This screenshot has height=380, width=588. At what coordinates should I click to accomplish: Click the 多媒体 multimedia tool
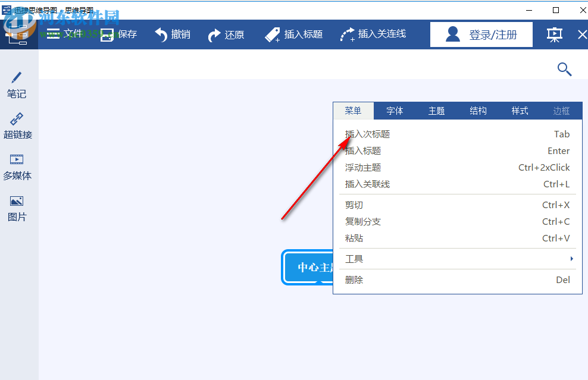pos(17,166)
